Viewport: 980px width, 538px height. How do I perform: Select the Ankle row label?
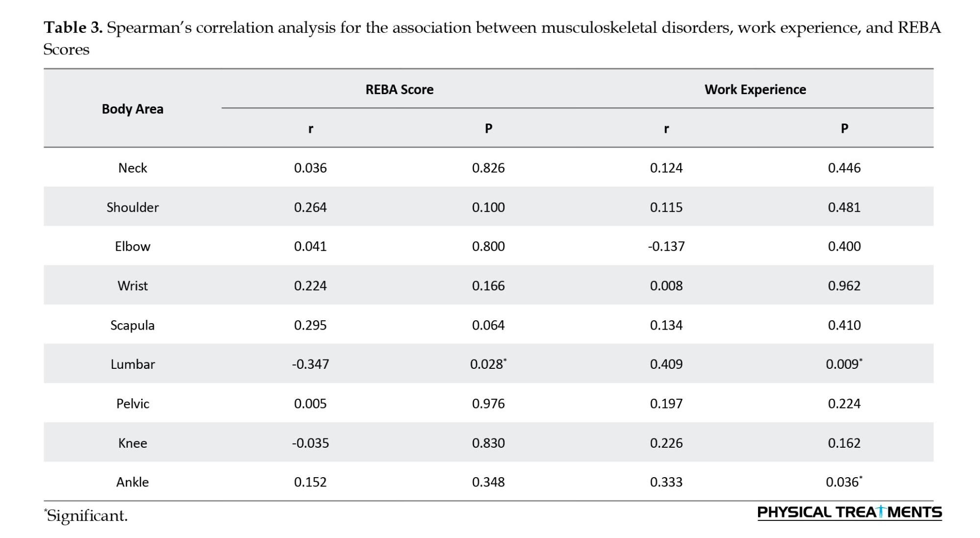click(x=132, y=482)
